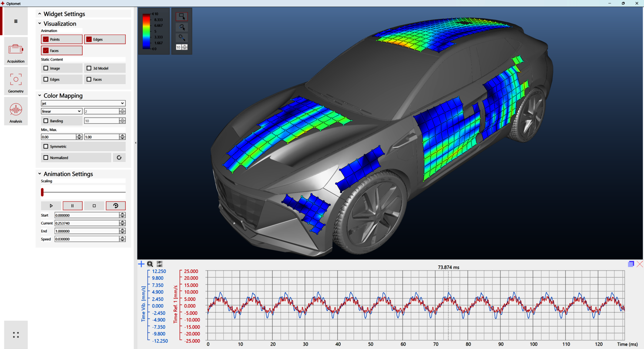Click the chart axis autoscale icon
This screenshot has height=349, width=644.
point(160,264)
